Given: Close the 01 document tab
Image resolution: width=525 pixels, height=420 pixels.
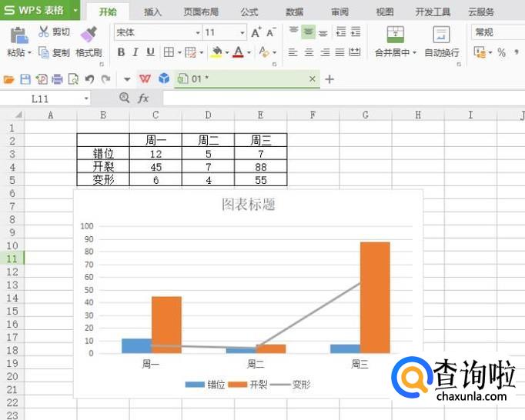Looking at the screenshot, I should coord(312,79).
